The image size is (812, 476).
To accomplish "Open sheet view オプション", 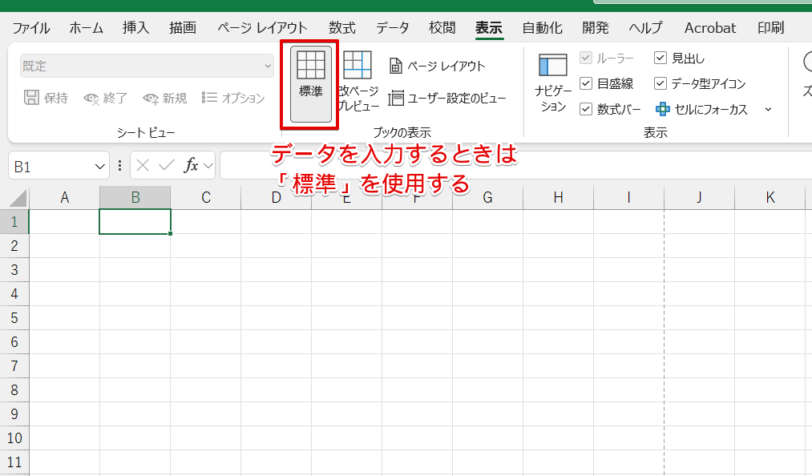I will click(x=234, y=98).
